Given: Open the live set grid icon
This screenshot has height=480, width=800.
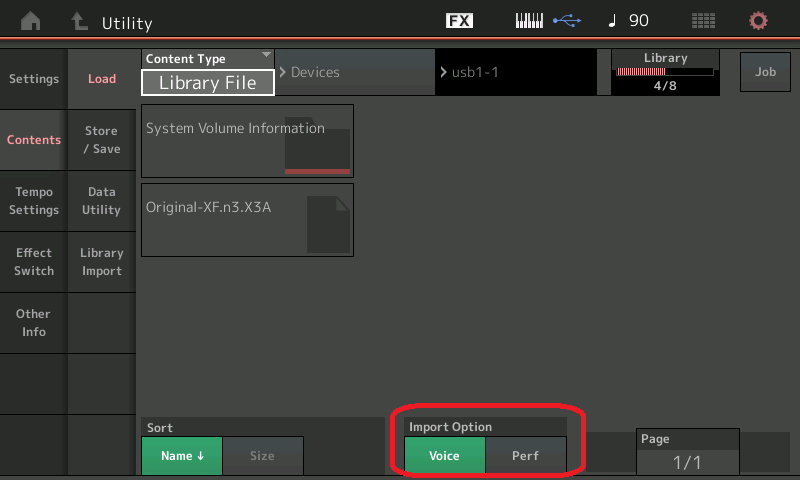Looking at the screenshot, I should click(x=703, y=21).
